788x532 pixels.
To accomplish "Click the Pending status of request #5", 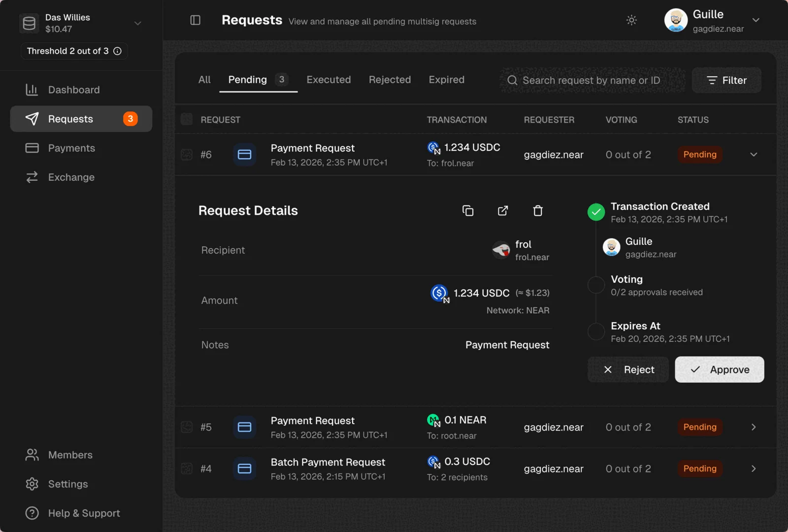I will 700,427.
